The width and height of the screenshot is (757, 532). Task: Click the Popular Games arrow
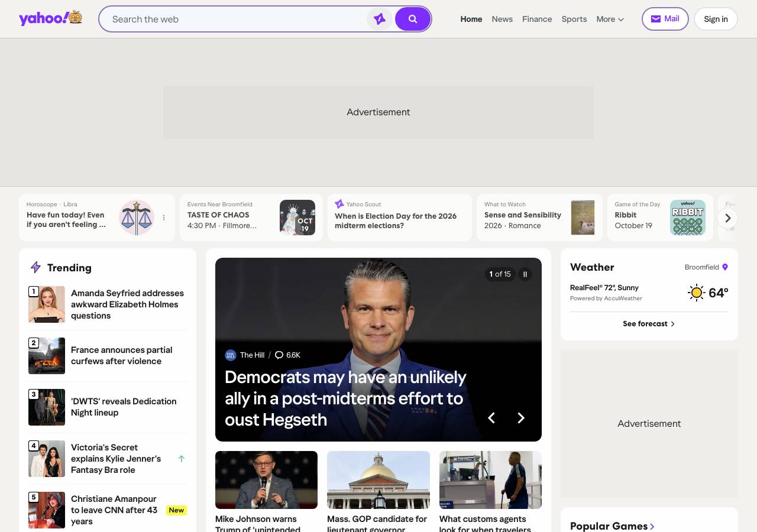[652, 526]
